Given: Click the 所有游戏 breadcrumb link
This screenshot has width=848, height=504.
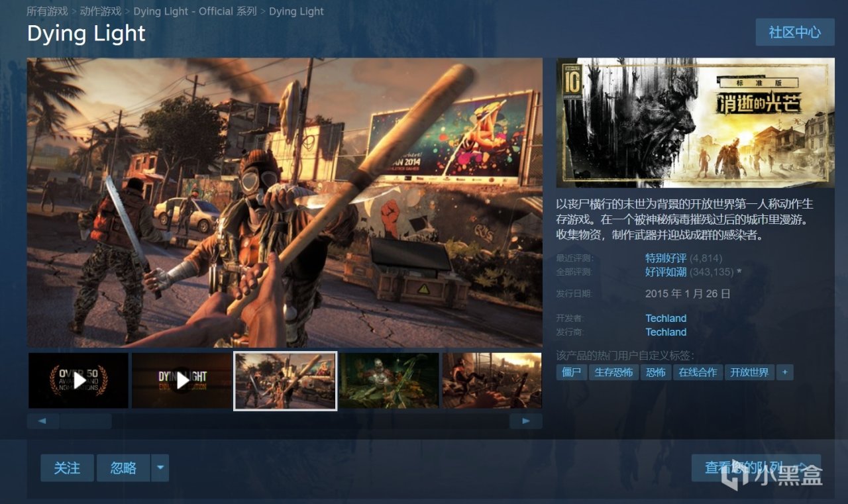Looking at the screenshot, I should (x=47, y=11).
